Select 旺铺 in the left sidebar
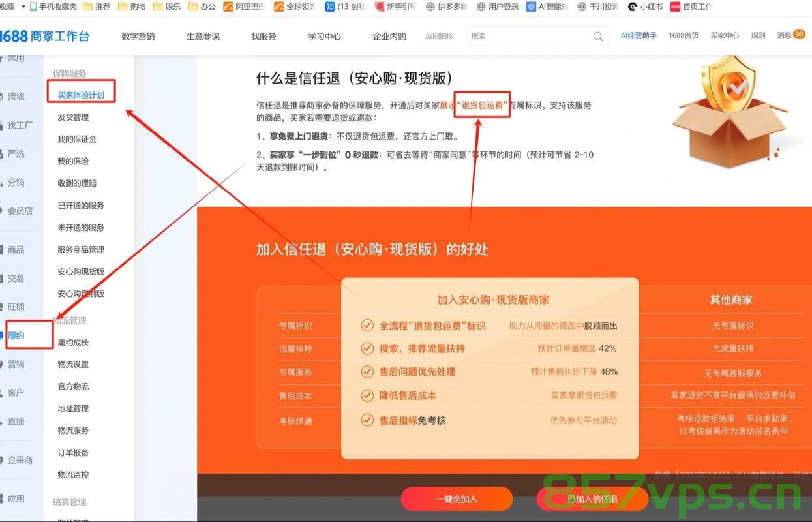Screen dimensions: 812x522 click(16, 307)
